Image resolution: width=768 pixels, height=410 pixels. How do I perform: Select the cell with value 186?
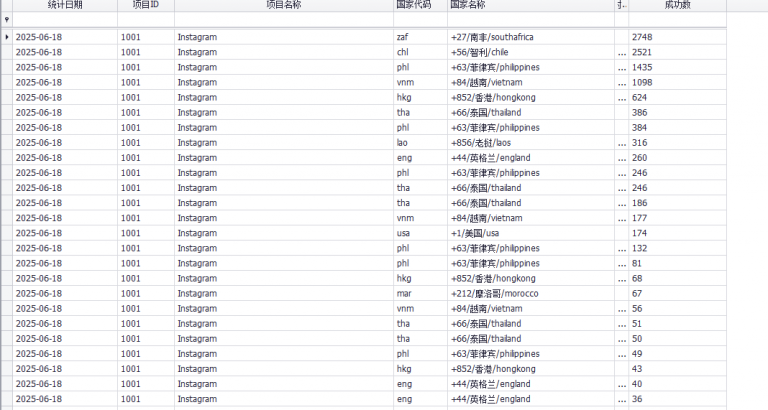pos(678,203)
